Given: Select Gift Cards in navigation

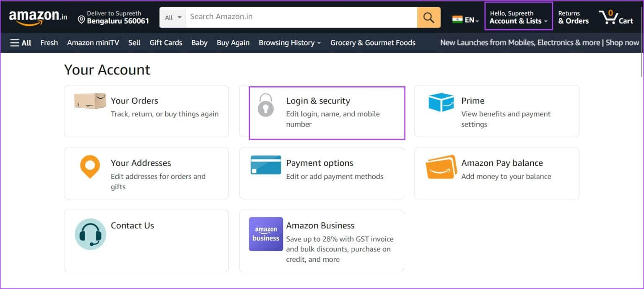Looking at the screenshot, I should pos(166,43).
